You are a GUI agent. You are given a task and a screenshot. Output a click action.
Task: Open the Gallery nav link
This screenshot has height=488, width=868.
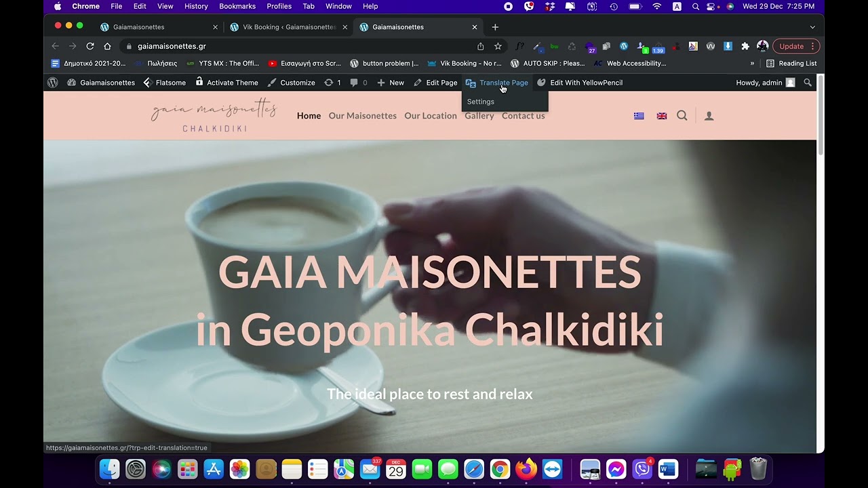pyautogui.click(x=479, y=116)
